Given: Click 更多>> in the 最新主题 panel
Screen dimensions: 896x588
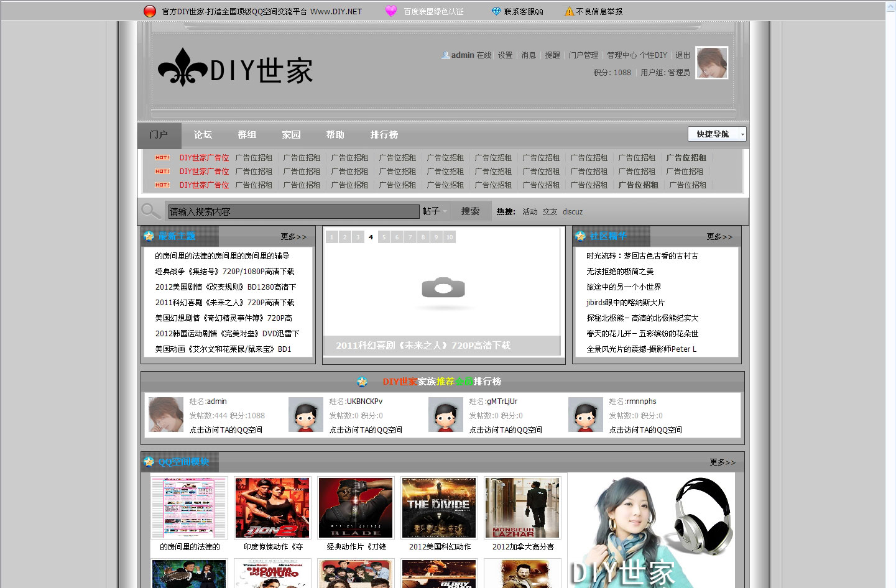Looking at the screenshot, I should click(x=293, y=237).
